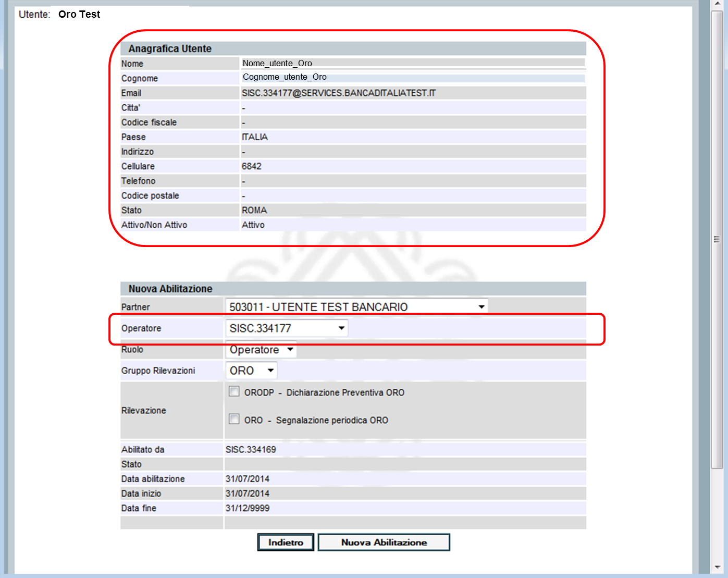The height and width of the screenshot is (578, 728).
Task: Click the Nuova Abilitazione button
Action: (384, 542)
